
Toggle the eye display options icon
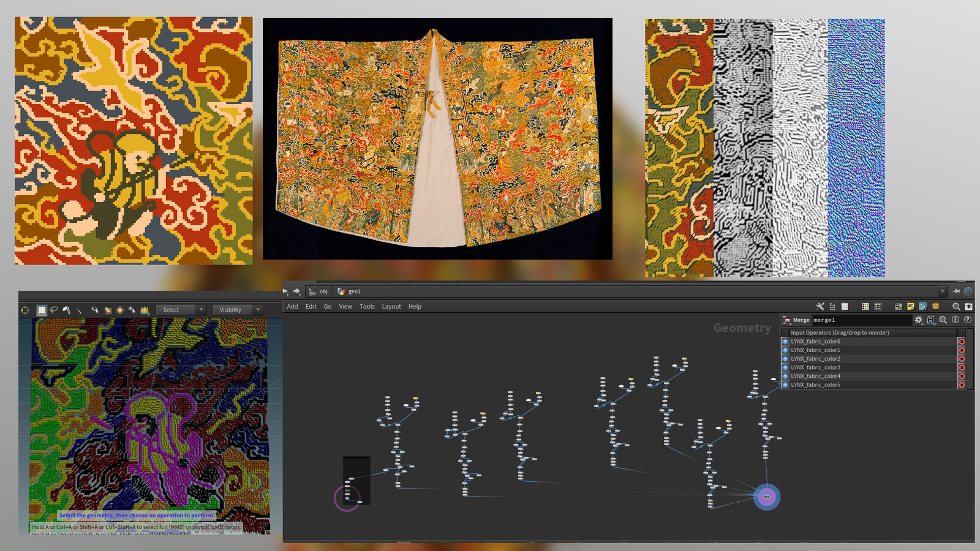pos(968,306)
